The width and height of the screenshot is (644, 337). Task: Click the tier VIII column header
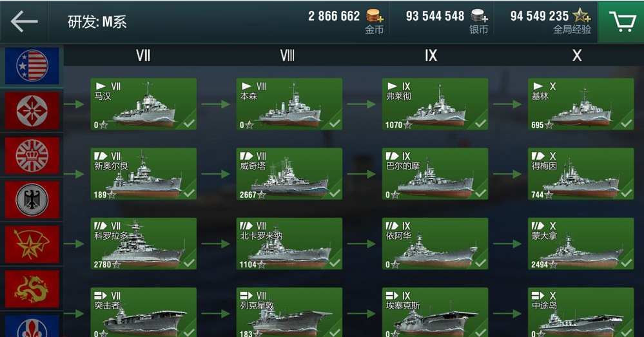(x=287, y=55)
